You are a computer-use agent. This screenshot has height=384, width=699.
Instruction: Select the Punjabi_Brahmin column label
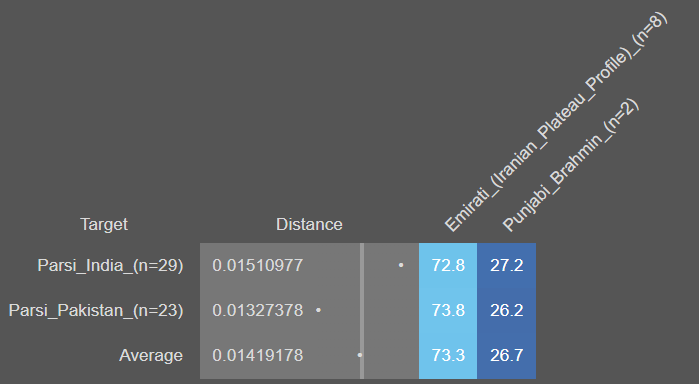click(571, 165)
